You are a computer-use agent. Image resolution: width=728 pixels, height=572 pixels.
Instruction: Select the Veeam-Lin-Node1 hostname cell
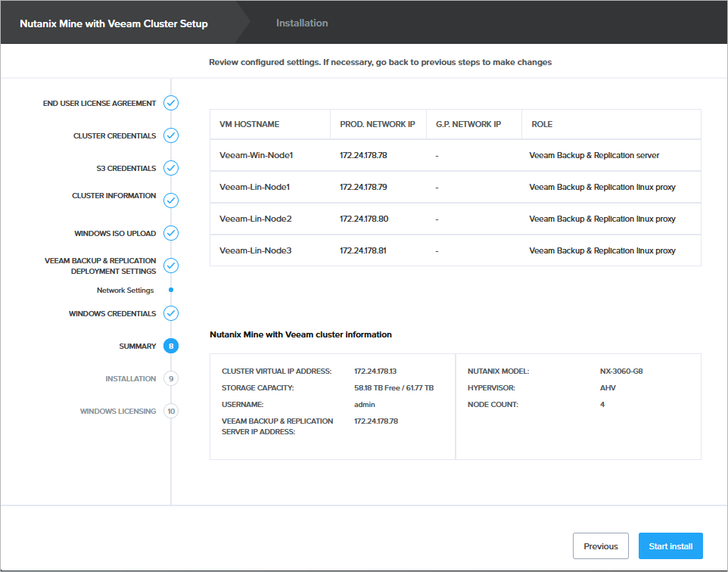pos(254,187)
